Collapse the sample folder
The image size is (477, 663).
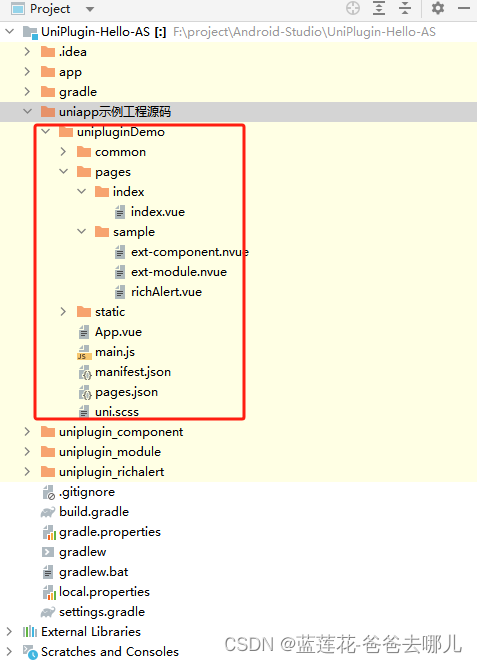[82, 231]
